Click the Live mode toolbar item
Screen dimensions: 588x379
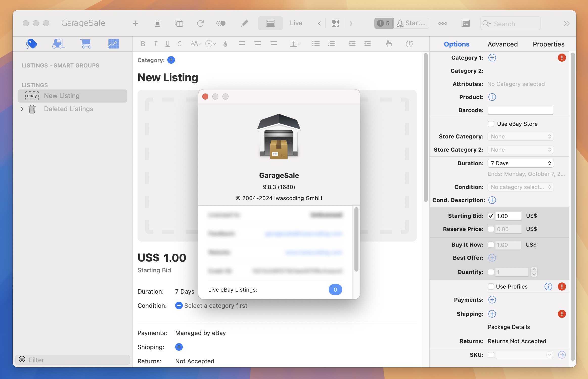[x=296, y=23]
